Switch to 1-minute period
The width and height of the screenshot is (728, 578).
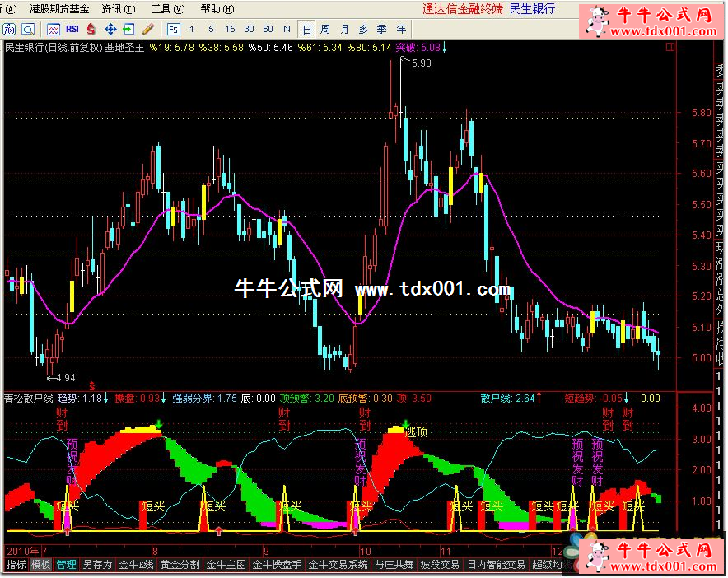pyautogui.click(x=192, y=30)
